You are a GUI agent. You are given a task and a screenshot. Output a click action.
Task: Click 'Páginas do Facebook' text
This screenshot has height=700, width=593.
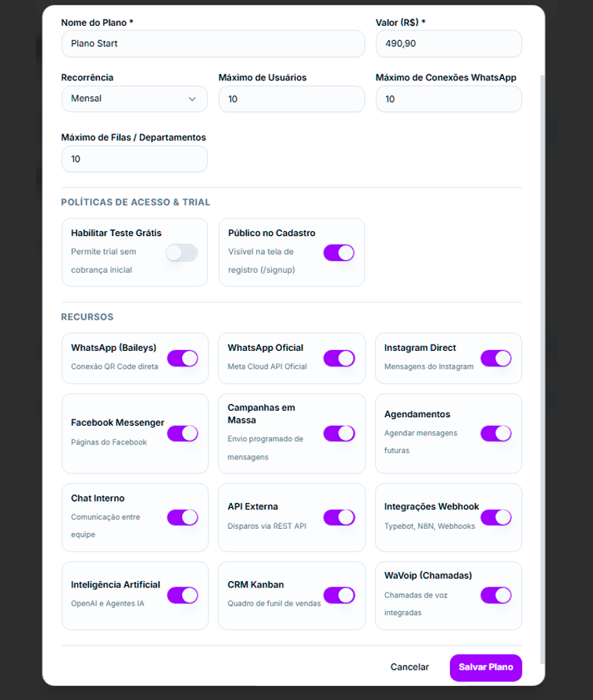pyautogui.click(x=109, y=442)
